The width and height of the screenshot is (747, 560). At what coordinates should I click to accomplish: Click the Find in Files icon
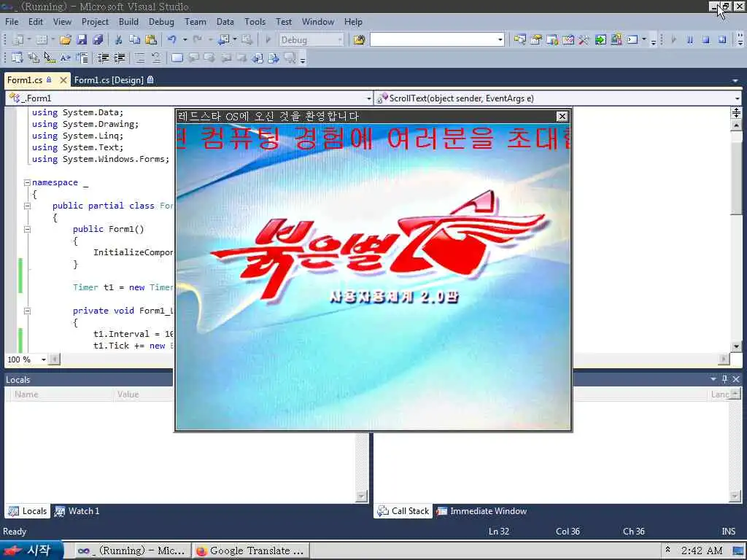[359, 40]
